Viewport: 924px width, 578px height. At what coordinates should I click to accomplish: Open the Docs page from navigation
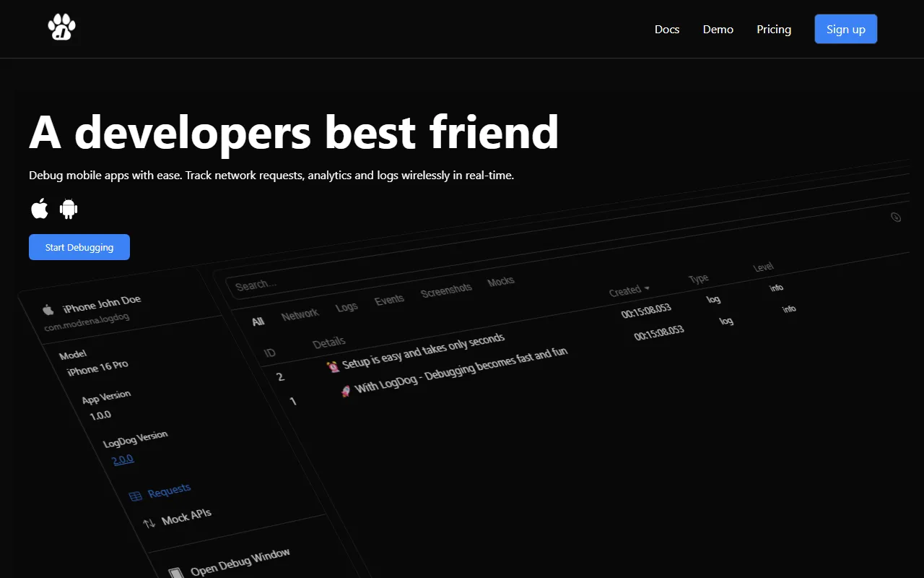coord(666,29)
